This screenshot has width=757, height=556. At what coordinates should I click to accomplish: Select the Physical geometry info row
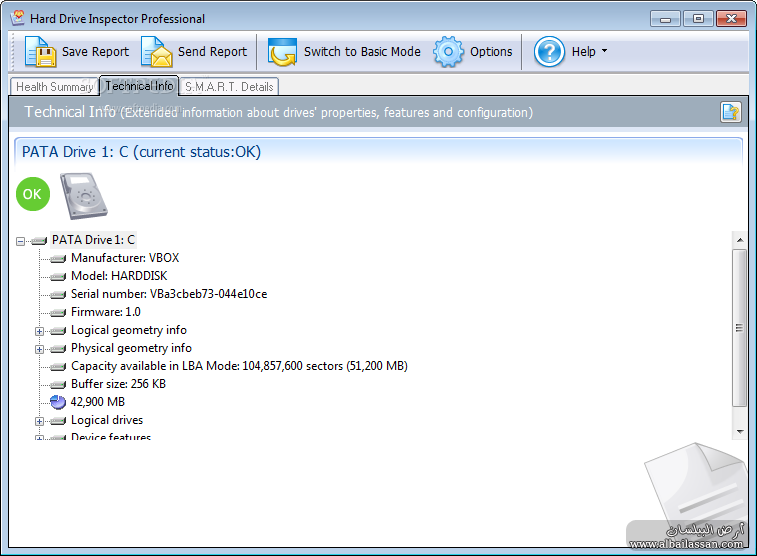point(131,348)
